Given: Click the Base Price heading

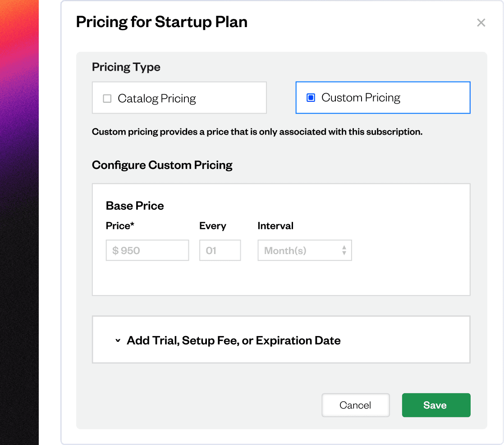Looking at the screenshot, I should coord(135,205).
